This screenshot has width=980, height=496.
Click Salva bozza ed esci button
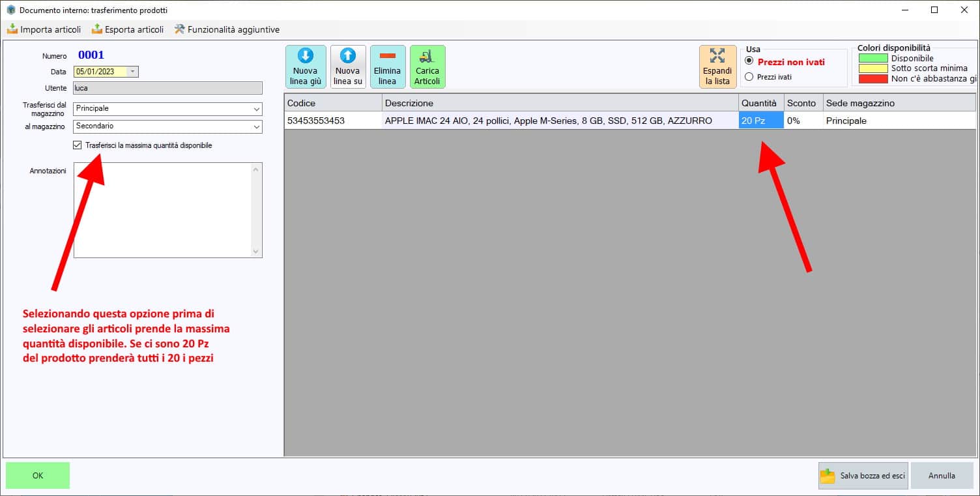click(863, 476)
